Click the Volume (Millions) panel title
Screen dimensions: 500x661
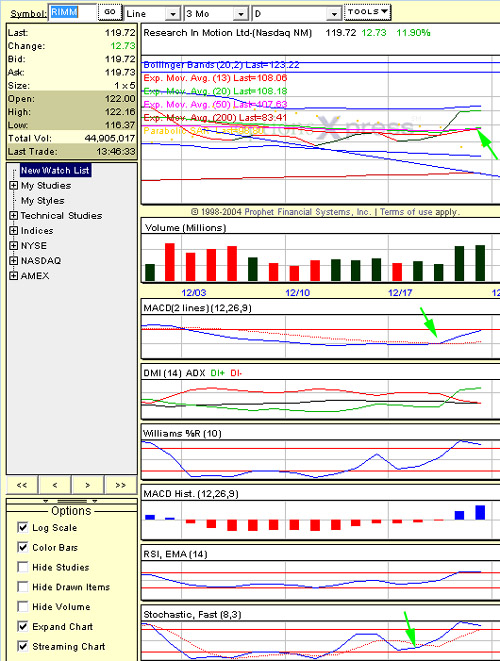(x=185, y=228)
